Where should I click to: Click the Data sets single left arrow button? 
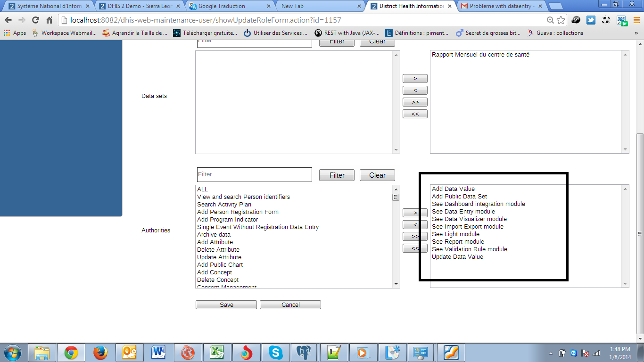tap(415, 90)
